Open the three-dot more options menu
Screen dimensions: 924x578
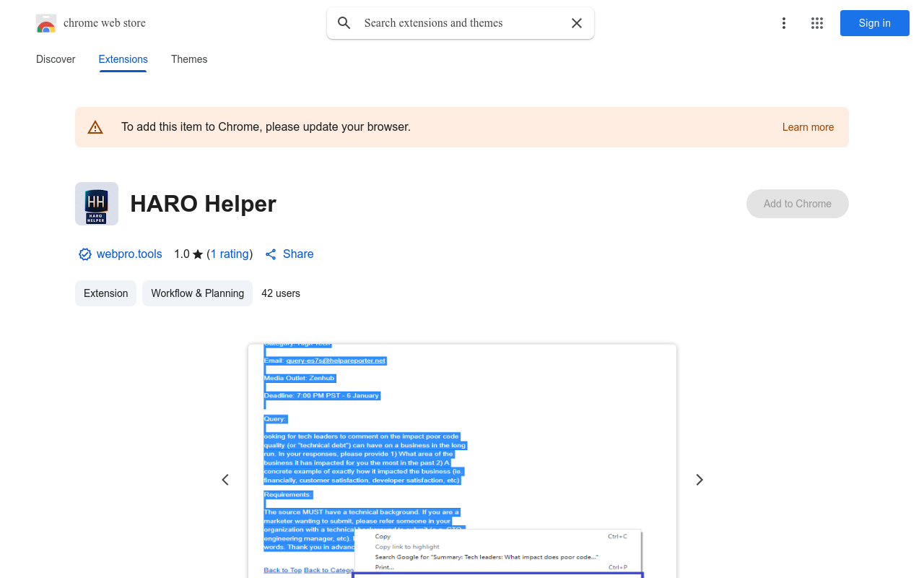pos(784,23)
